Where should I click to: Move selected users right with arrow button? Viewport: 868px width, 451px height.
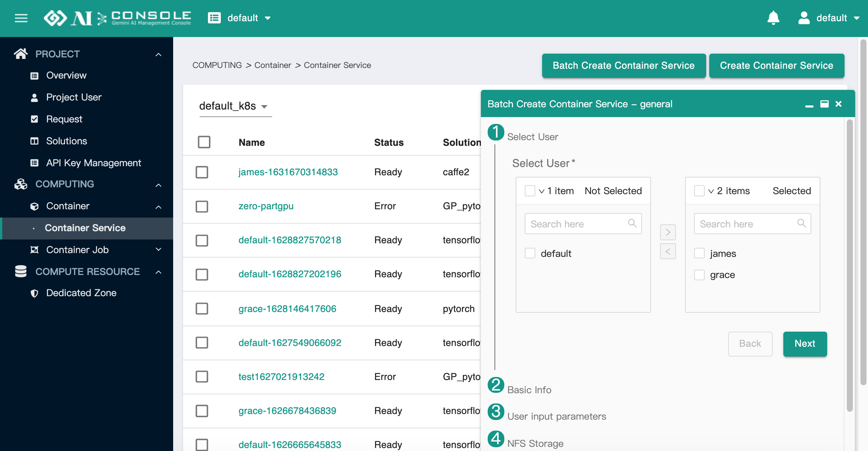coord(668,232)
